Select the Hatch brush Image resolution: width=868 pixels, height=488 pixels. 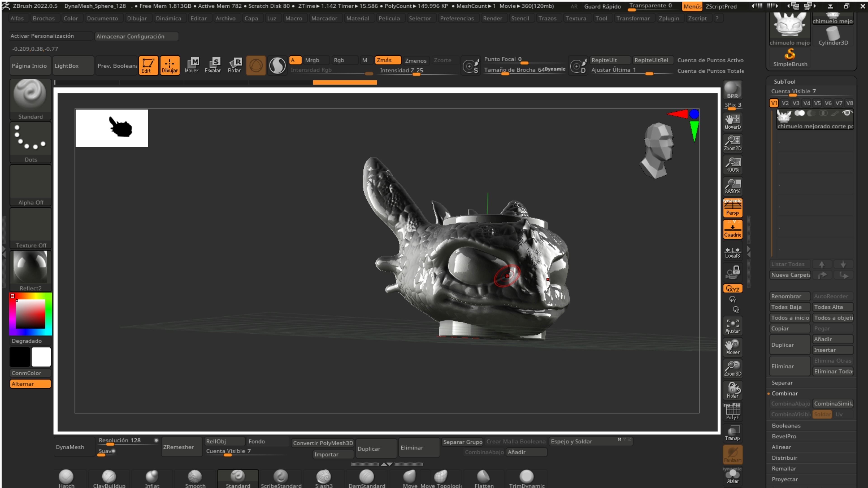coord(66,479)
